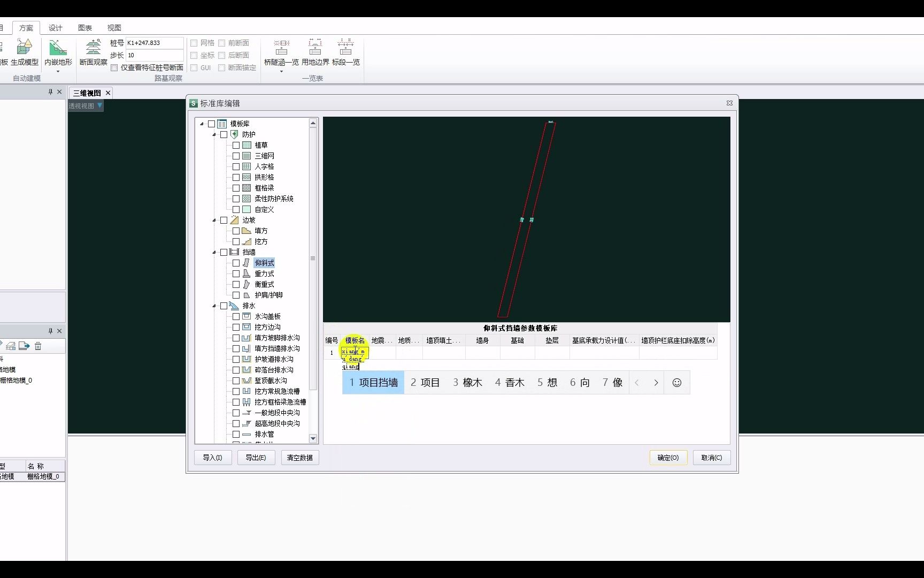Click the tree scrollbar up arrow

313,123
